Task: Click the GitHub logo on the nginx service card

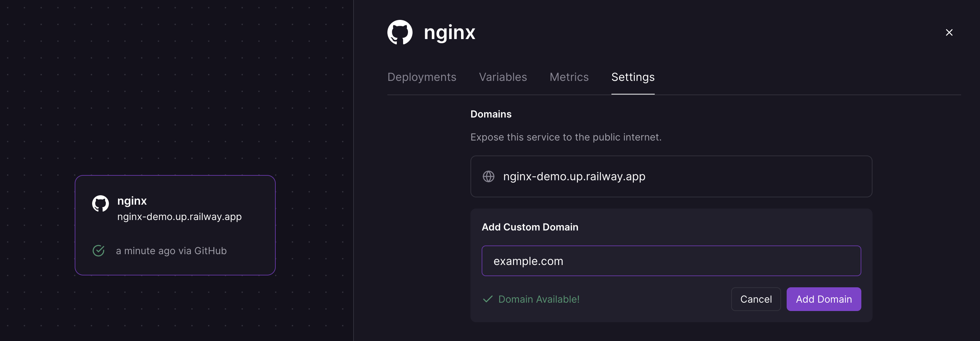Action: [101, 204]
